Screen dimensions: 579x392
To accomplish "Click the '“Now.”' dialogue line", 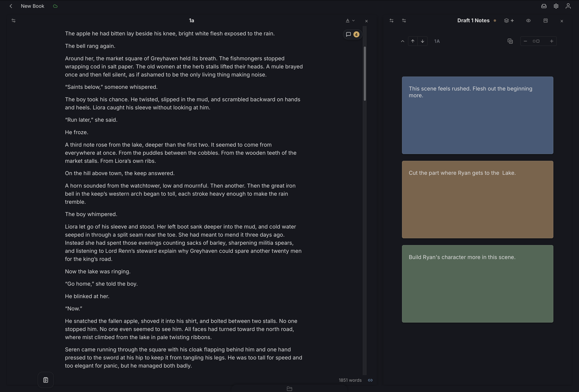I will 74,309.
